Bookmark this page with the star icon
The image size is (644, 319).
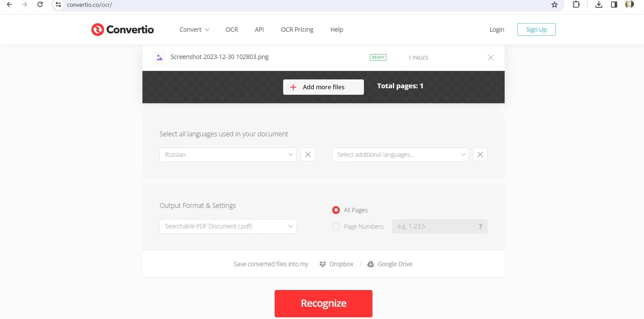pos(554,5)
